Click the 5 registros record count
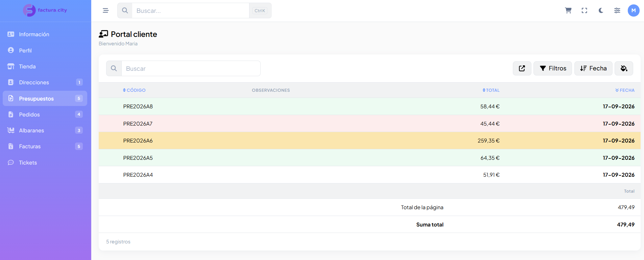Screen dimensions: 644x260 (x=118, y=242)
